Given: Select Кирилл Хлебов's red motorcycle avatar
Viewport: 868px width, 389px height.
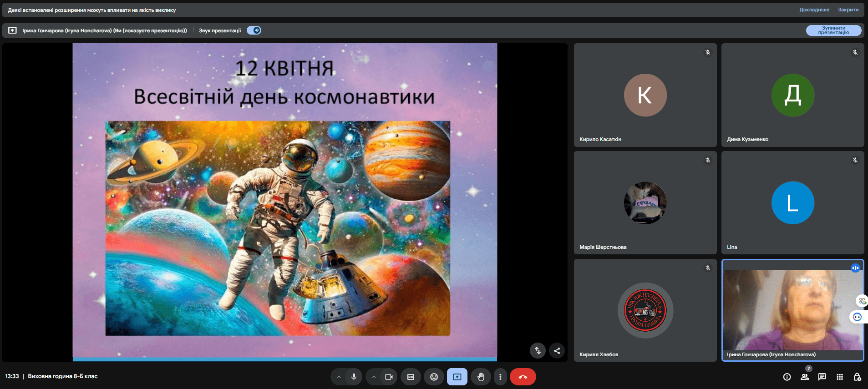Looking at the screenshot, I should [645, 311].
